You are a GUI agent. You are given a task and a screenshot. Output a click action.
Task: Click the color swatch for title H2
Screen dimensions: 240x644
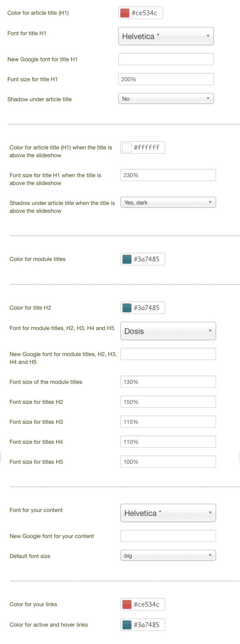tap(127, 308)
